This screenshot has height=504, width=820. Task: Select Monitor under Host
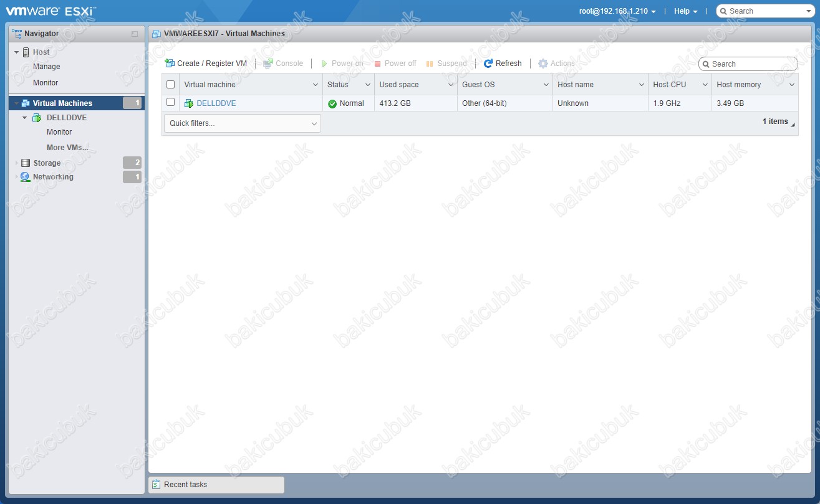pos(46,83)
